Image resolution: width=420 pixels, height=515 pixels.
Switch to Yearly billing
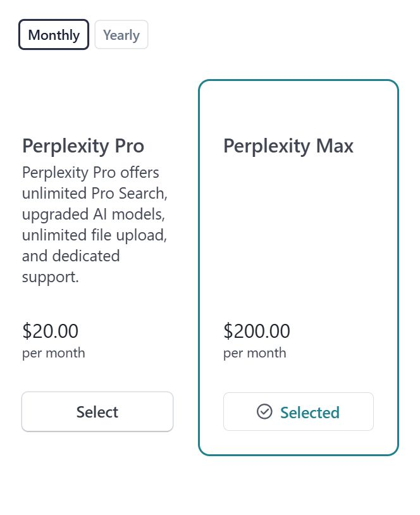[x=121, y=35]
